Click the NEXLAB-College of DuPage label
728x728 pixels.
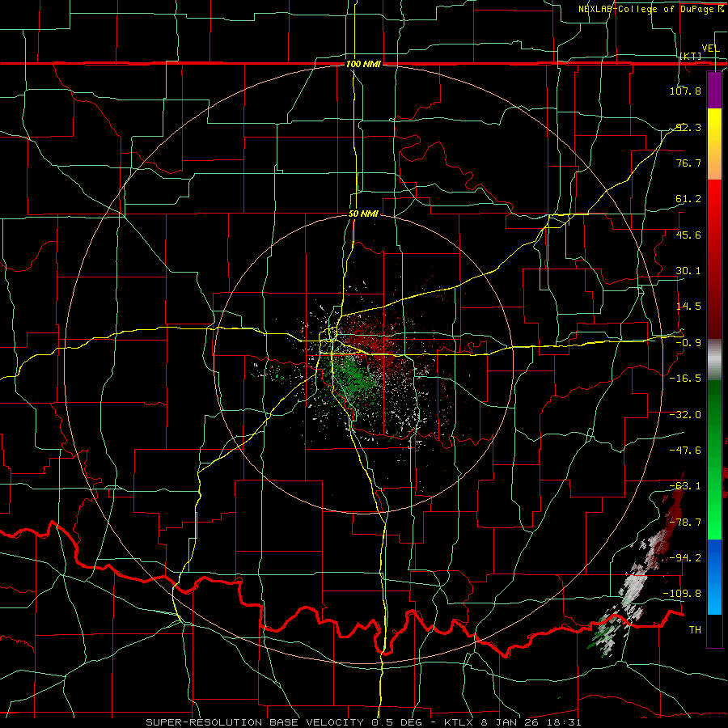tap(650, 9)
